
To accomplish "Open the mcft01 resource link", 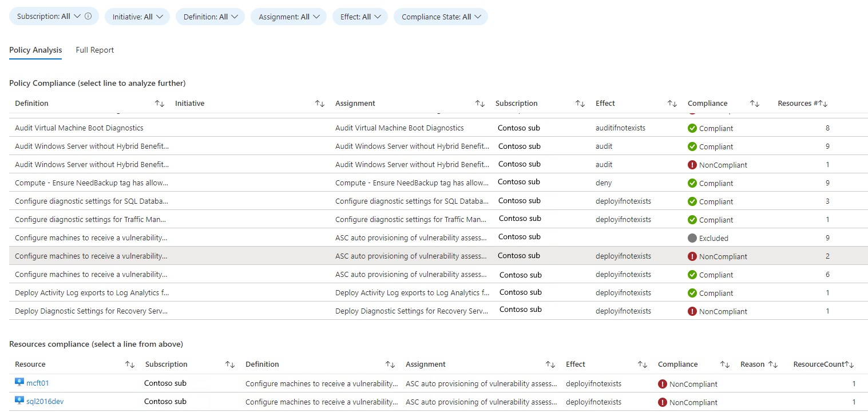I will pyautogui.click(x=37, y=382).
